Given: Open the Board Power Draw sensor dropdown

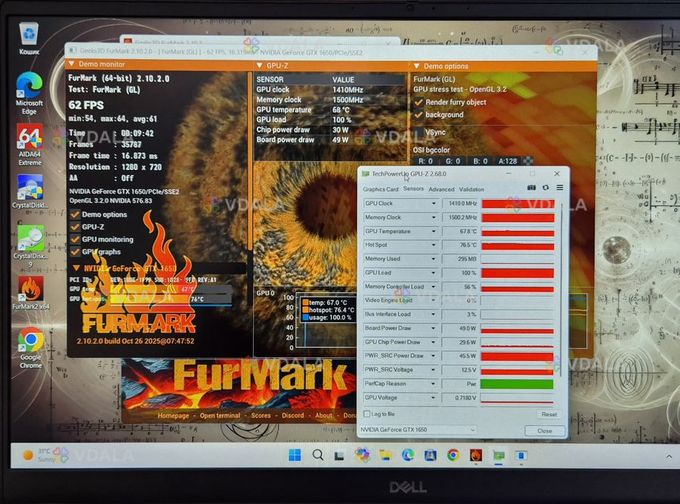Looking at the screenshot, I should (x=433, y=328).
